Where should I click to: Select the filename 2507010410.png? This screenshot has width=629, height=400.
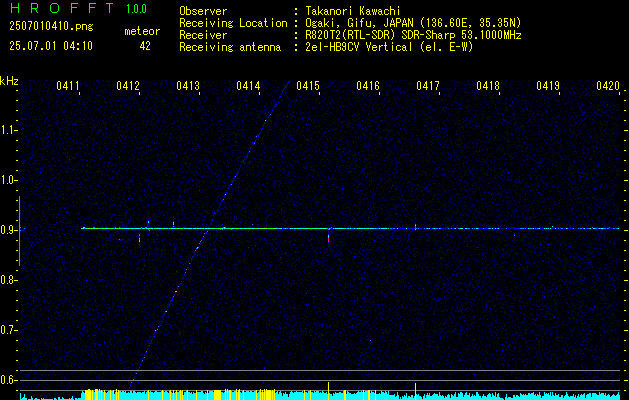(51, 27)
